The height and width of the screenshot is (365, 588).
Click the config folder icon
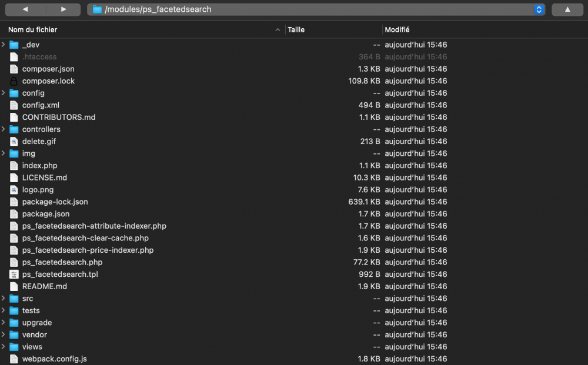point(14,93)
